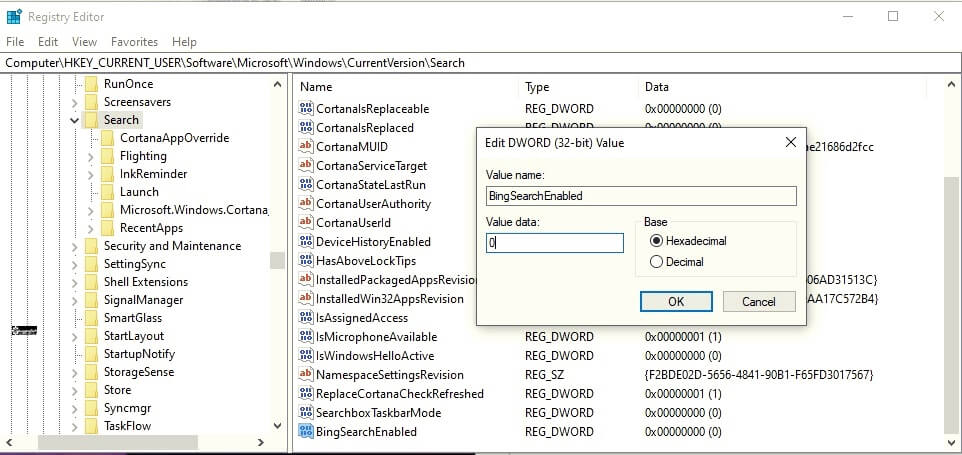Click the DWORD icon beside HasAboveLockTips
The height and width of the screenshot is (455, 962).
click(x=306, y=261)
